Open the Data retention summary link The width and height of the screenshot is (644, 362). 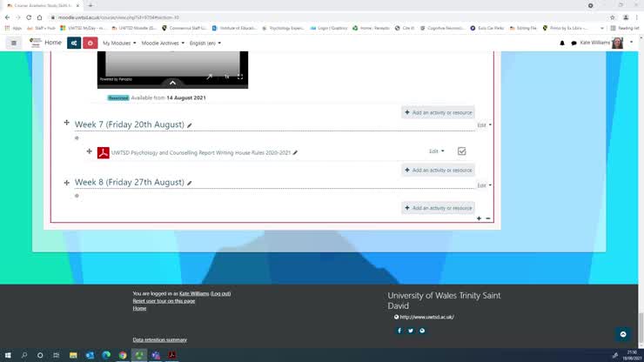[x=159, y=339]
